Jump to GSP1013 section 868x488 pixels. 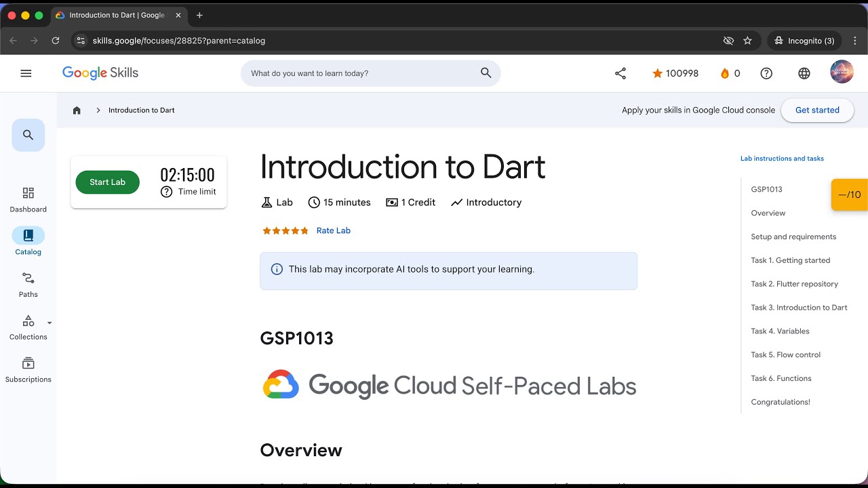(x=766, y=189)
